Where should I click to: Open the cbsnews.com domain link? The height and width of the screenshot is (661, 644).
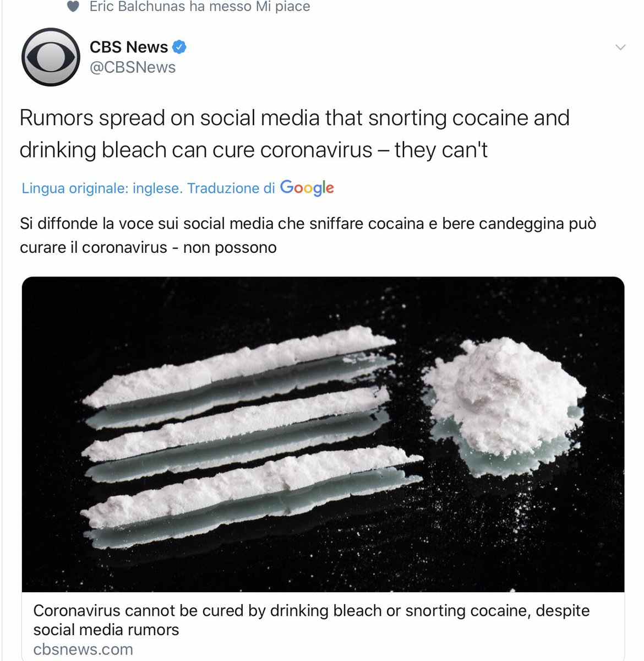pos(83,649)
